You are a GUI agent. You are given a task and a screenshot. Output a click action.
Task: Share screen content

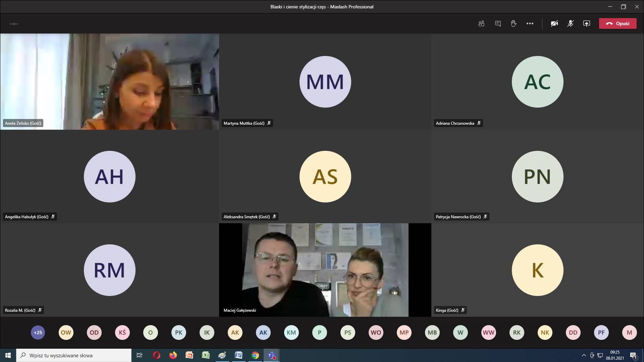586,24
